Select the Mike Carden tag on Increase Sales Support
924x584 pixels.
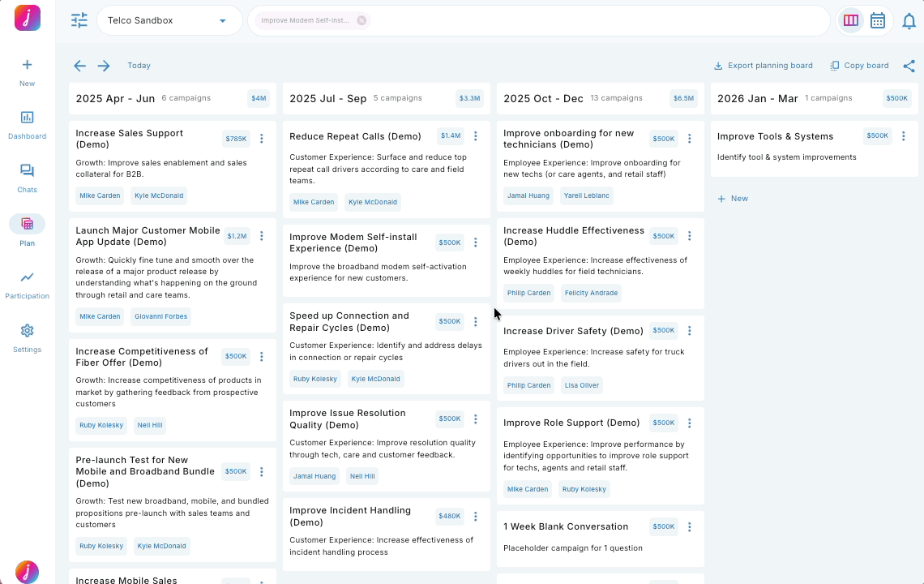click(100, 195)
